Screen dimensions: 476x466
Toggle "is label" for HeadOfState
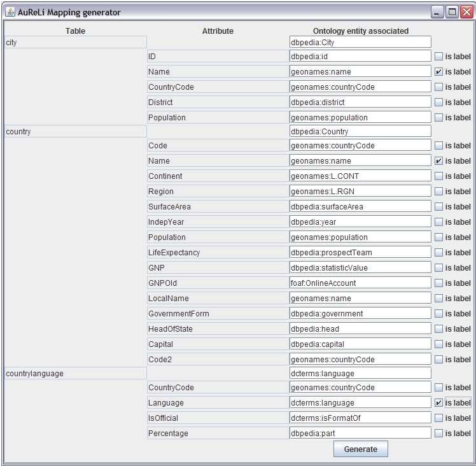(x=438, y=329)
